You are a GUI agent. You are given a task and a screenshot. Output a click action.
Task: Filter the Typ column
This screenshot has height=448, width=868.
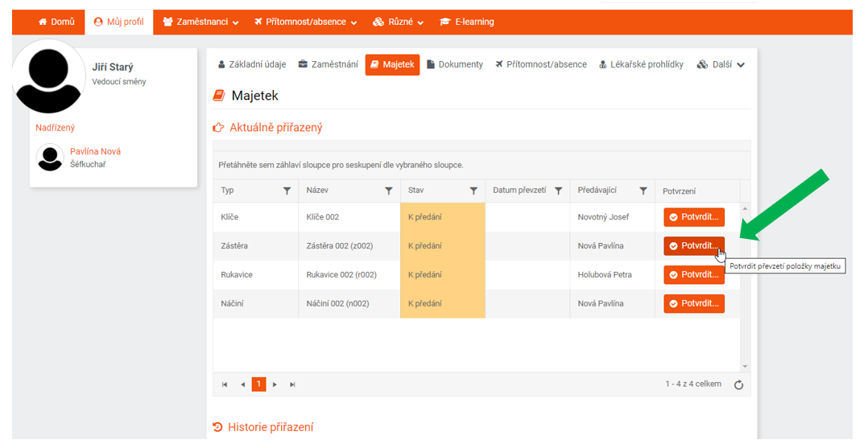[x=287, y=191]
